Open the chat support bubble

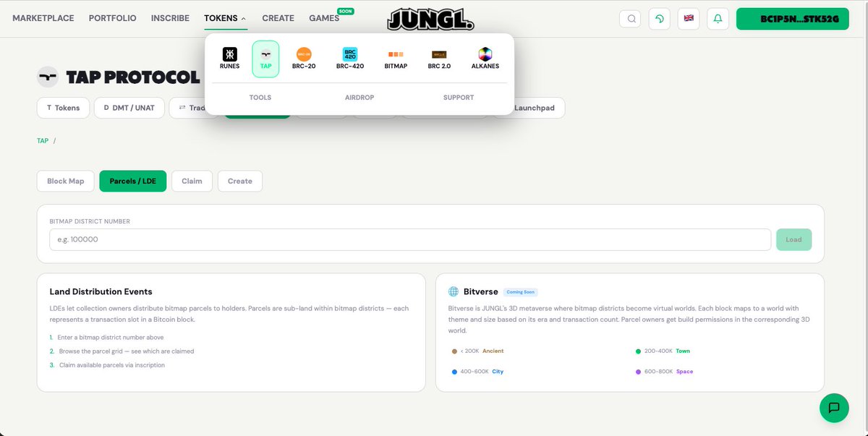click(x=834, y=408)
